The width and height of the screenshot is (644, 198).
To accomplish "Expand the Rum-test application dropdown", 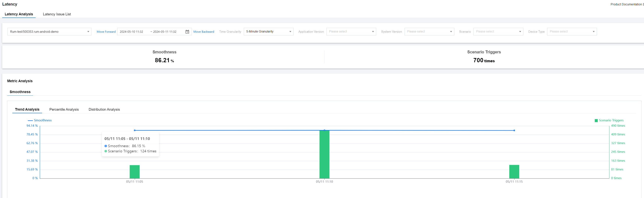I will [x=49, y=32].
